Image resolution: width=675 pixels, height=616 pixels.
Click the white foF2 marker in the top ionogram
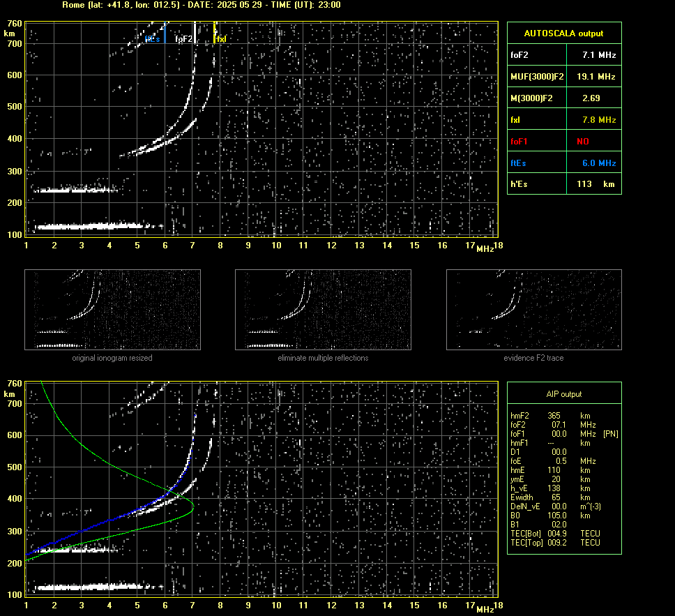click(x=195, y=33)
